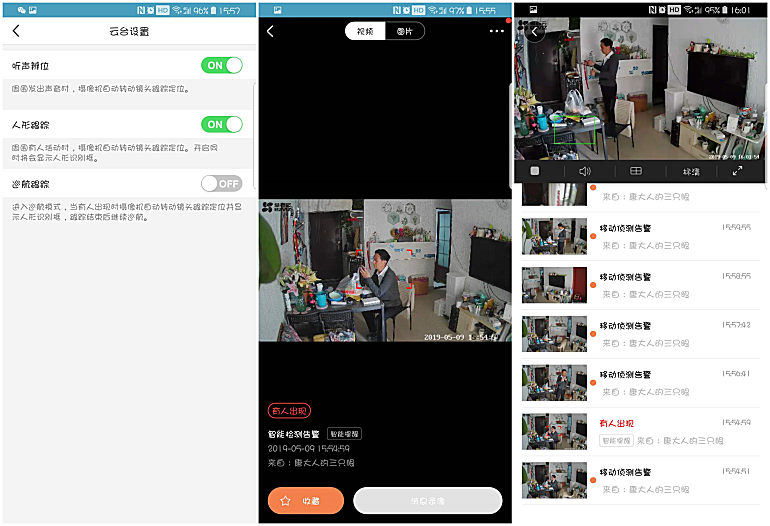Open motion alarm thumbnail at 15:58:55

click(x=554, y=285)
